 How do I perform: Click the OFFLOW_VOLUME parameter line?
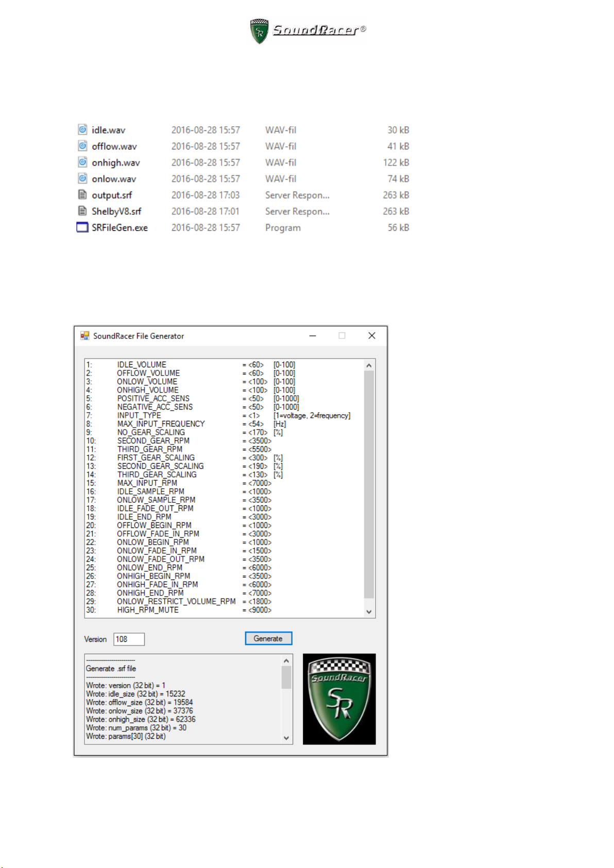pos(191,373)
